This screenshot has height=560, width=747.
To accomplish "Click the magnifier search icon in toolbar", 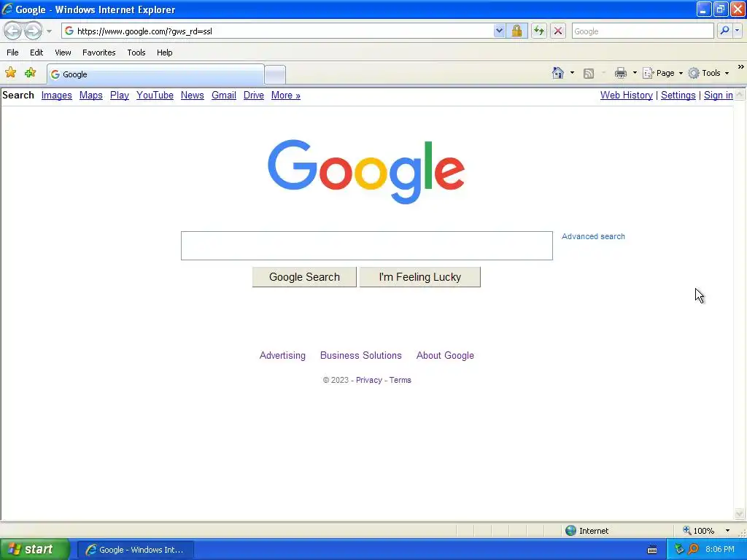I will 724,31.
